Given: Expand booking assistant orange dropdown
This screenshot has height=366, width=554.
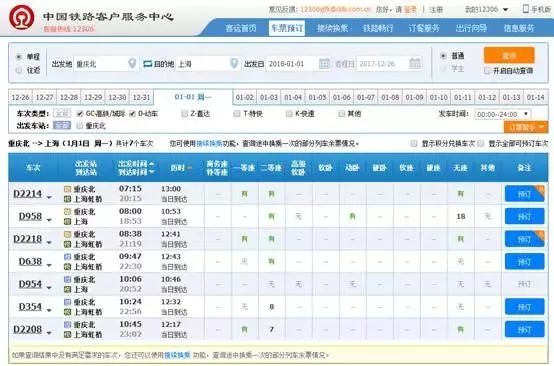Looking at the screenshot, I should point(526,127).
